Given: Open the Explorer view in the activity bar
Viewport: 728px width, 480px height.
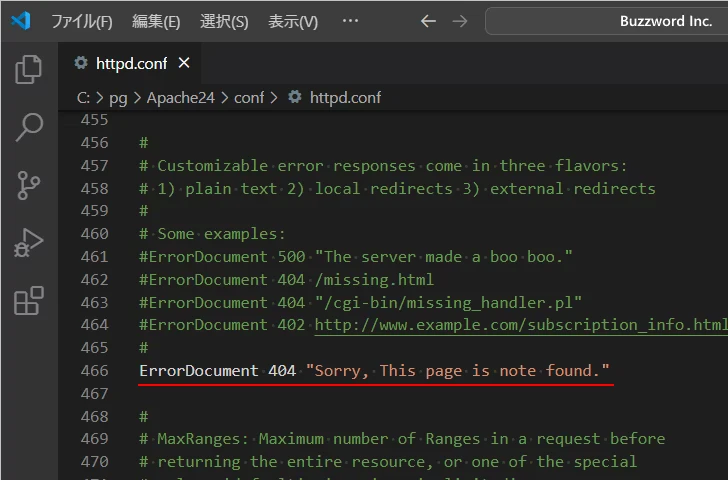Looking at the screenshot, I should [28, 70].
